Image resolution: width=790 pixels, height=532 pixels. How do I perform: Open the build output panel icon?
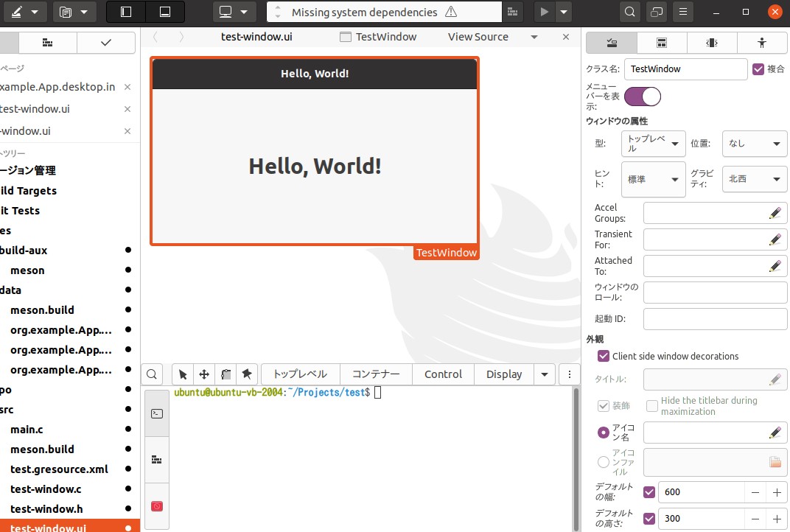click(x=156, y=459)
